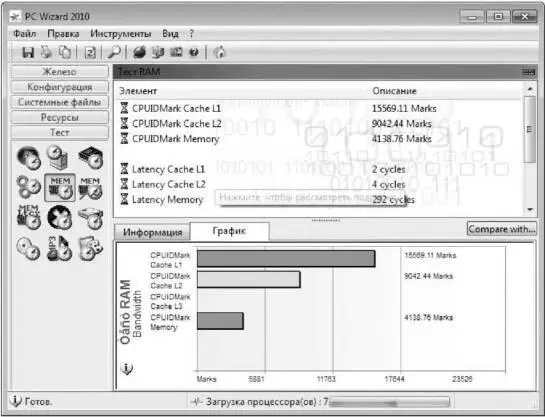Click the CPU load progress bar
Image resolution: width=545 pixels, height=417 pixels.
(x=389, y=402)
